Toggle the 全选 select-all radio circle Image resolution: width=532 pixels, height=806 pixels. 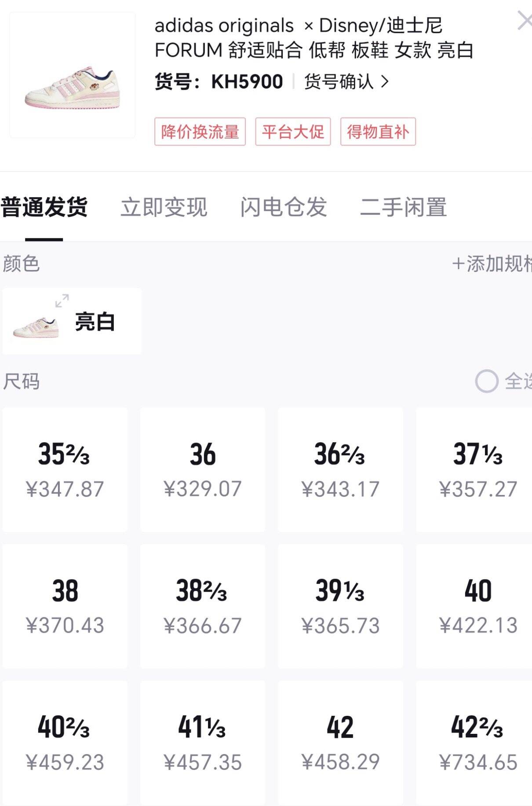(x=487, y=381)
